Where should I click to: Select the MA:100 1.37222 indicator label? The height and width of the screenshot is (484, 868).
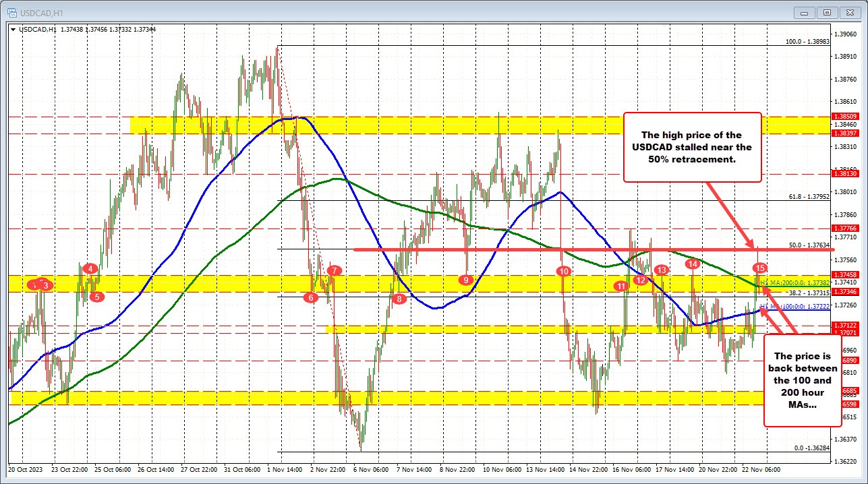794,306
